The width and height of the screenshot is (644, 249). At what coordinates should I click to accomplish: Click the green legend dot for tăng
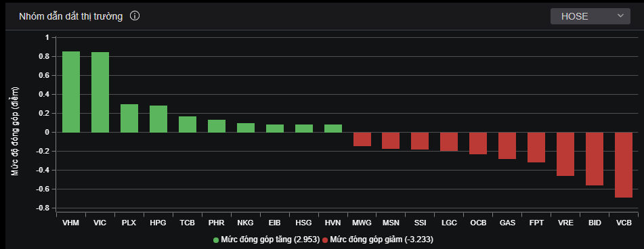[216, 240]
